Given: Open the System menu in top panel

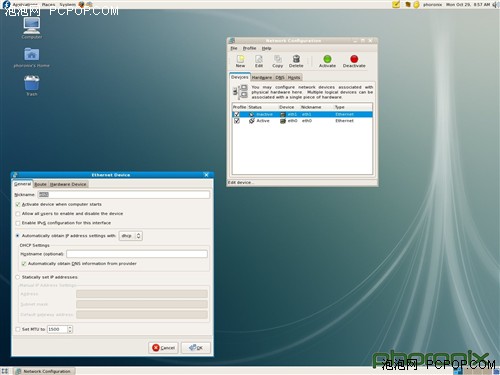Looking at the screenshot, I should (68, 4).
